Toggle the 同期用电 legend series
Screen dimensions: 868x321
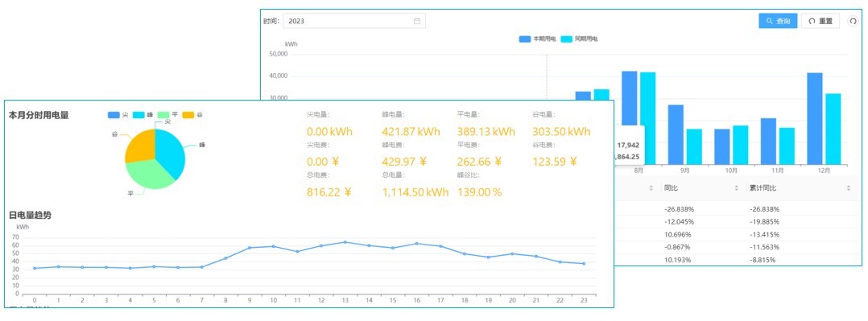click(579, 39)
